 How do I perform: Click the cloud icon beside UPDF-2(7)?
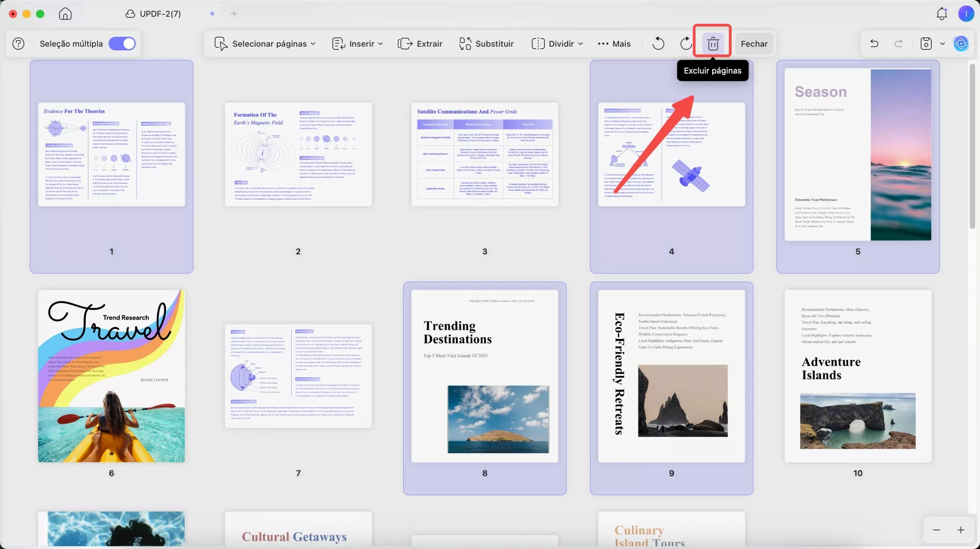click(x=130, y=14)
